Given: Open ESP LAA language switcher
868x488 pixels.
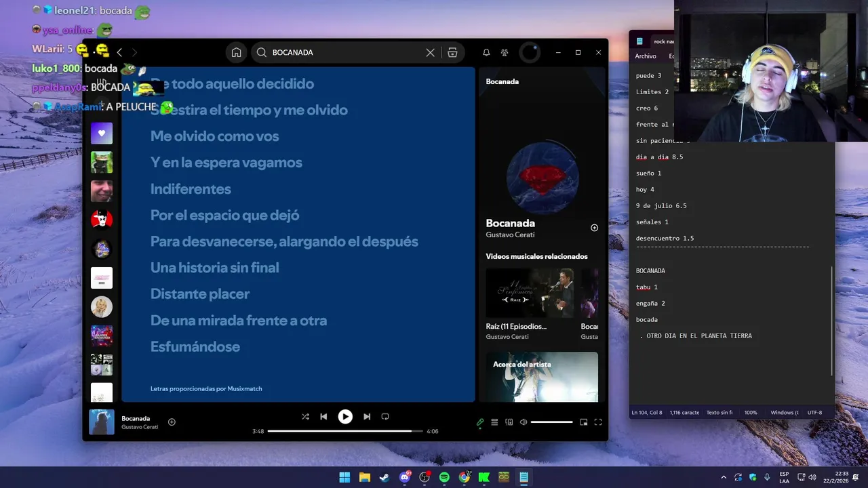Looking at the screenshot, I should pos(784,477).
